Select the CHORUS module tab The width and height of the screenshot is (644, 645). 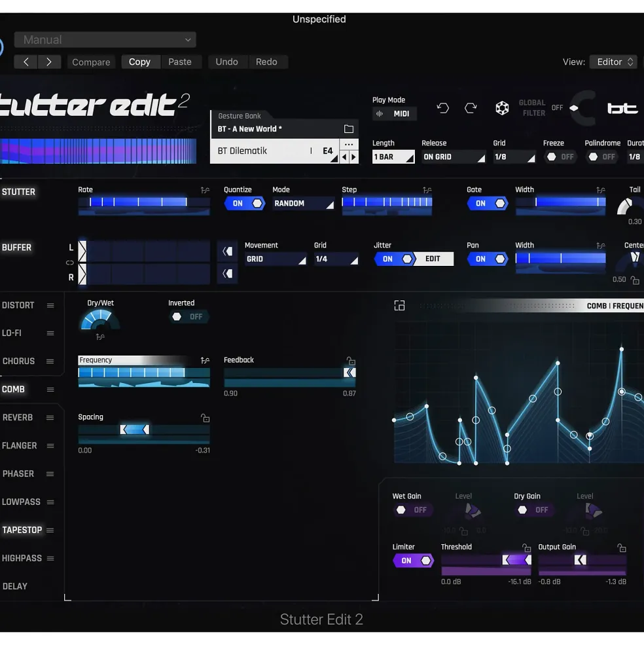coord(18,361)
